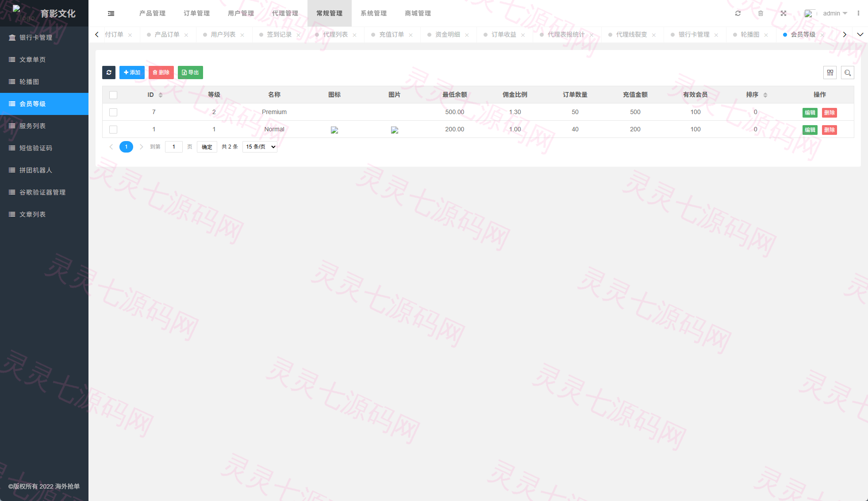
Task: Open the column filter grid icon
Action: coord(830,73)
